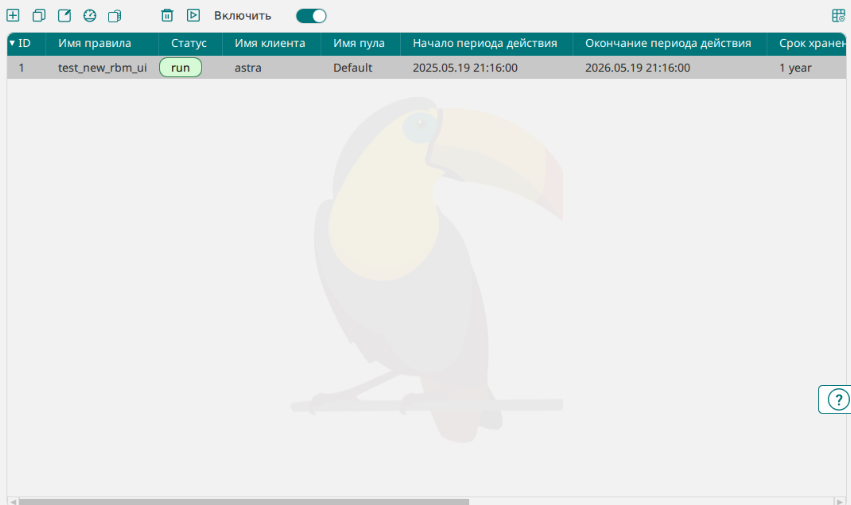This screenshot has height=505, width=851.
Task: Click the Имя клиента column header
Action: pos(270,44)
